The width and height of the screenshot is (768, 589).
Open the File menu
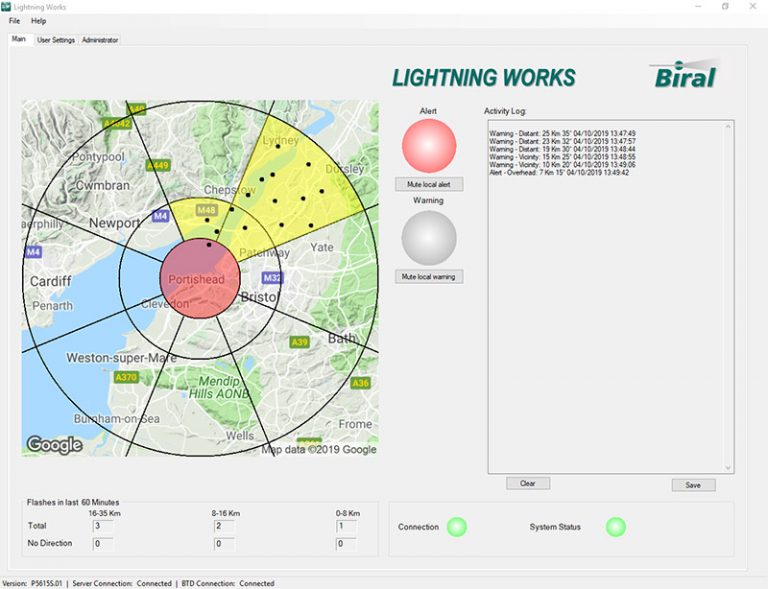[x=14, y=21]
